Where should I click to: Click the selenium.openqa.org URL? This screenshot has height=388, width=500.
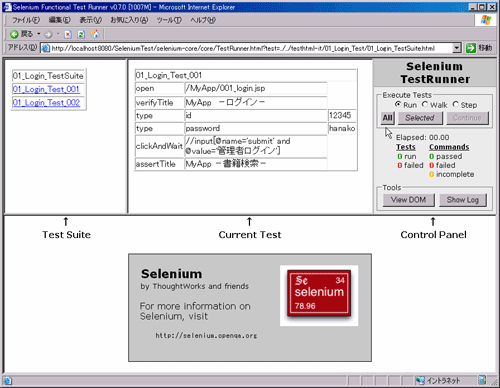tap(206, 336)
